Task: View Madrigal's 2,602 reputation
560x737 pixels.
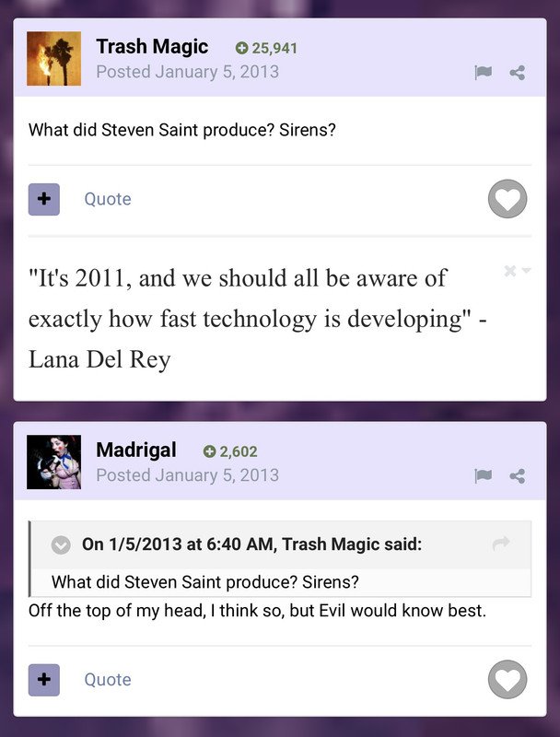Action: (230, 451)
